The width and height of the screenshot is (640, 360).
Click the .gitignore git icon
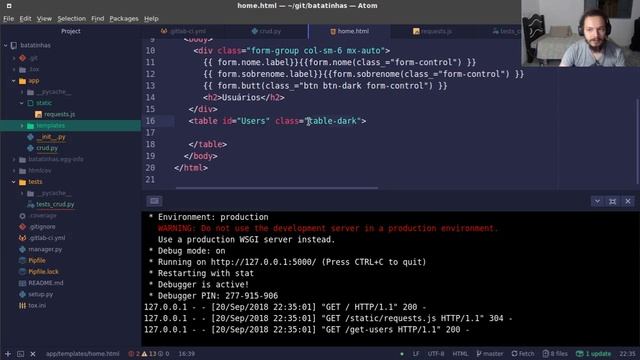22,227
